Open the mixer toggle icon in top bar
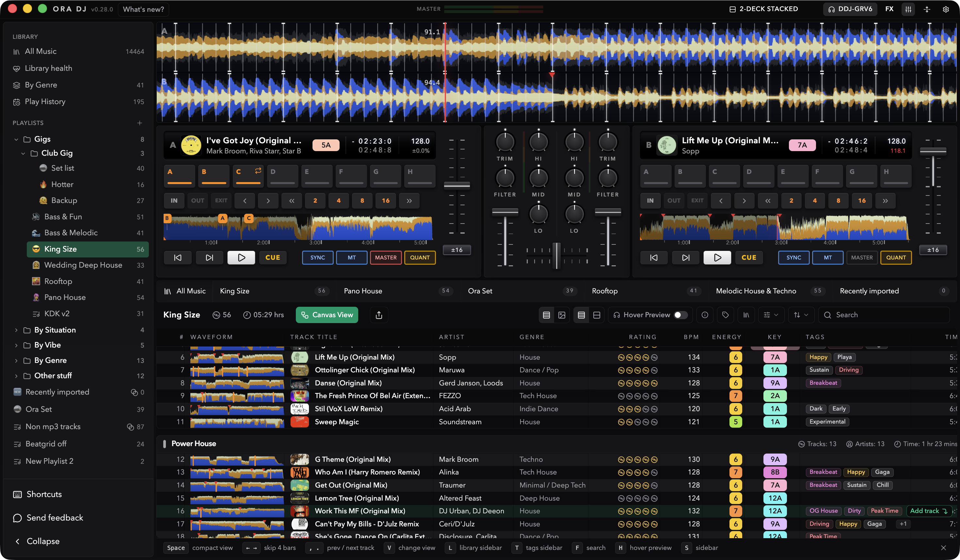Screen dimensions: 960x560 (908, 9)
